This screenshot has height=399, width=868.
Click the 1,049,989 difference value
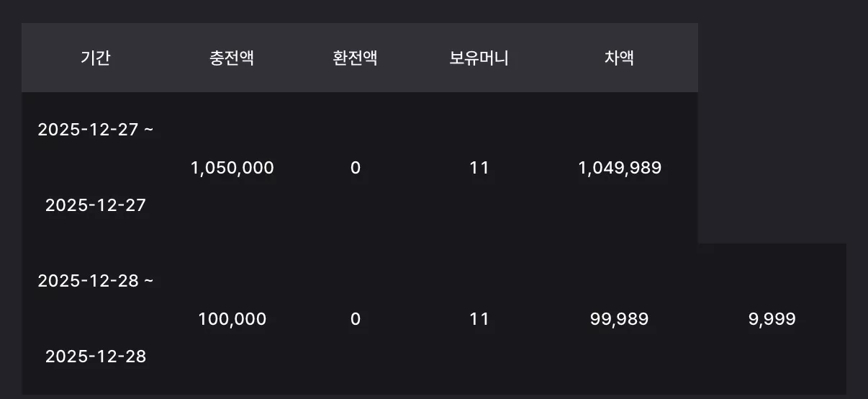619,168
